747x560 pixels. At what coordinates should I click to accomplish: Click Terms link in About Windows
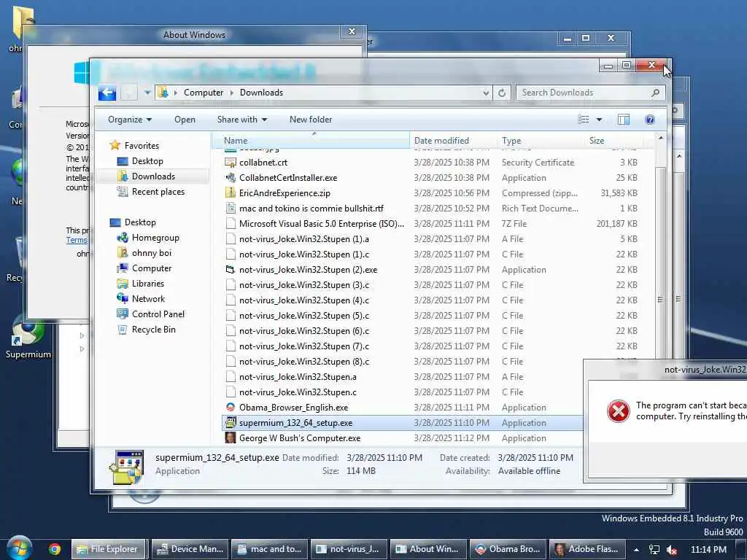(x=77, y=240)
